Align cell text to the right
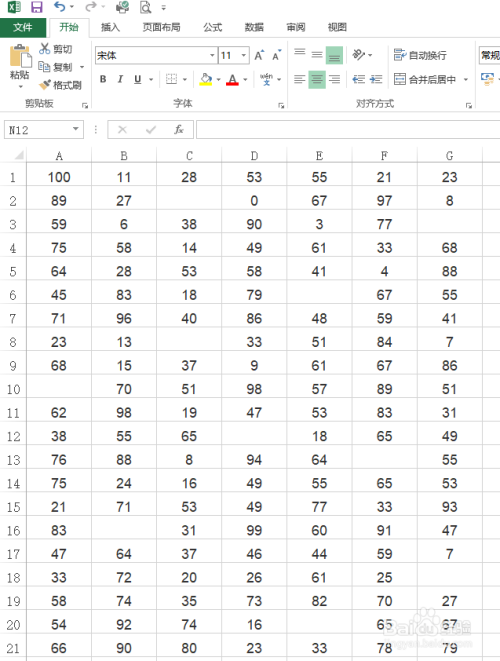500x661 pixels. point(335,79)
